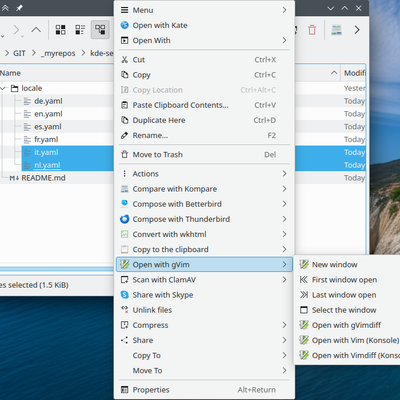Open Convert with wkhtml submenu

point(204,234)
